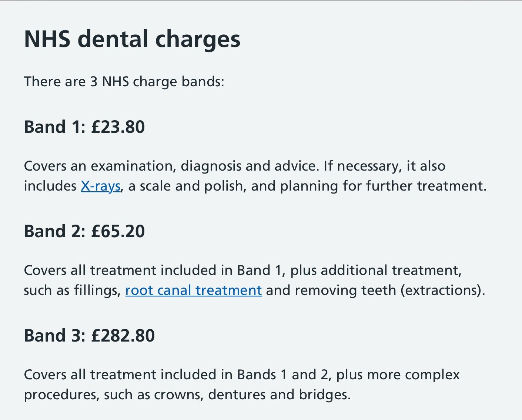Click the "NHS dental charges" page heading
Screen dimensions: 522x420
coord(132,39)
